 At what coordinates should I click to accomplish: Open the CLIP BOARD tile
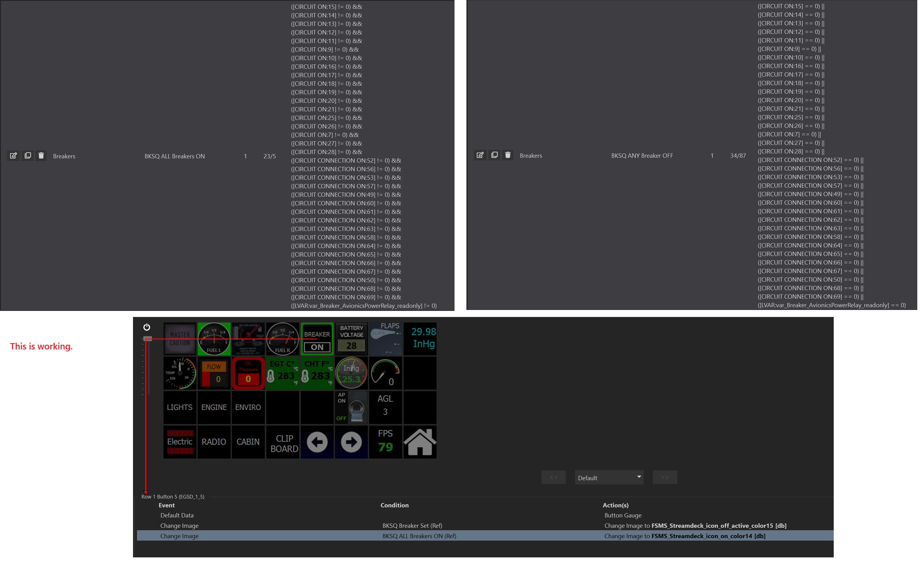point(282,442)
